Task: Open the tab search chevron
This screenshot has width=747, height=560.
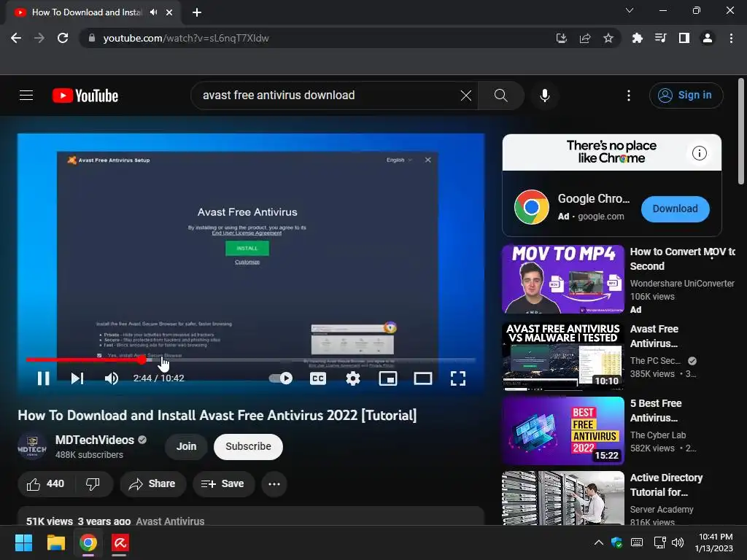Action: [630, 10]
